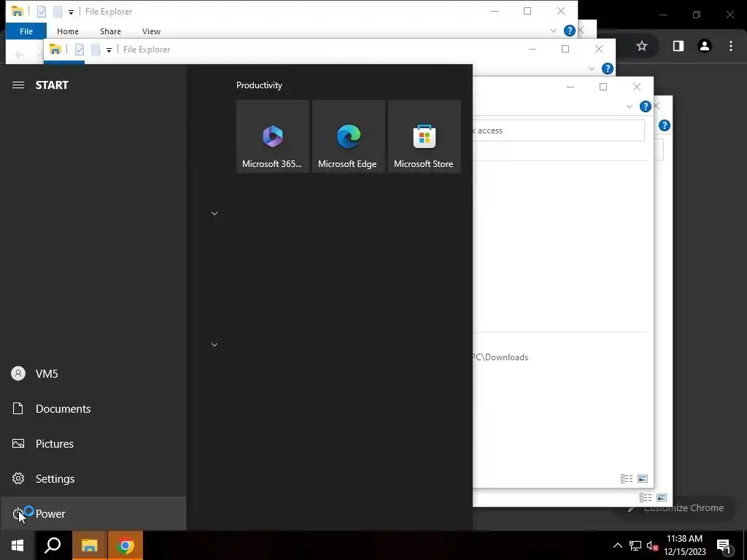This screenshot has height=560, width=747.
Task: Click Help icon in third File Explorer
Action: pos(645,106)
